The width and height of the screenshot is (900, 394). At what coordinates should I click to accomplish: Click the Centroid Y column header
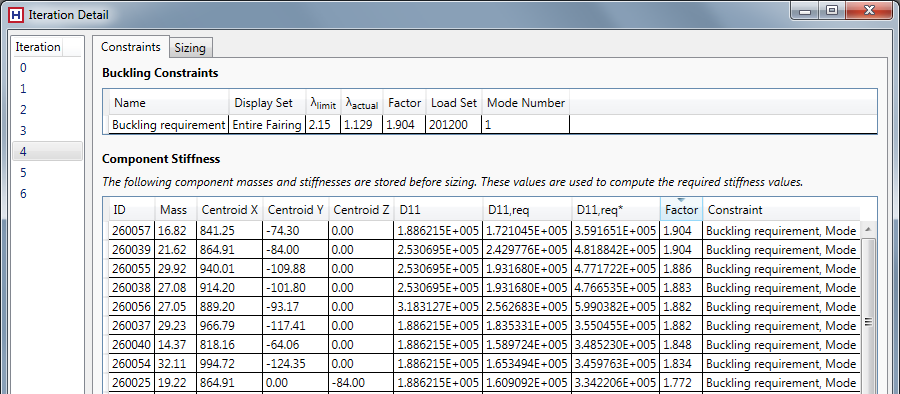coord(295,210)
